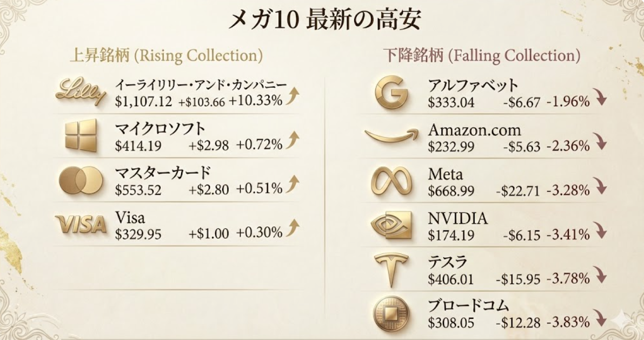Open the 下降銘柄 (Falling Collection) heading
Image resolution: width=644 pixels, height=340 pixels.
(x=481, y=55)
